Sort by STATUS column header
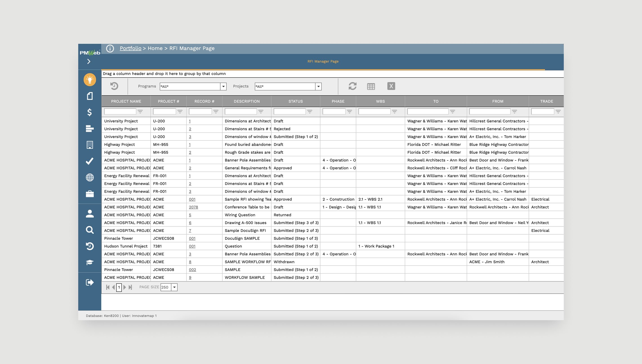 296,101
